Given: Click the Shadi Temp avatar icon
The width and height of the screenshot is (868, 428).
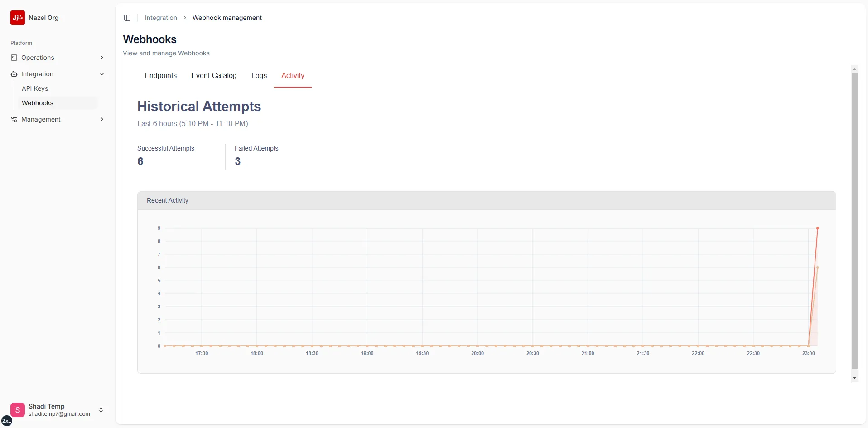Looking at the screenshot, I should point(17,409).
